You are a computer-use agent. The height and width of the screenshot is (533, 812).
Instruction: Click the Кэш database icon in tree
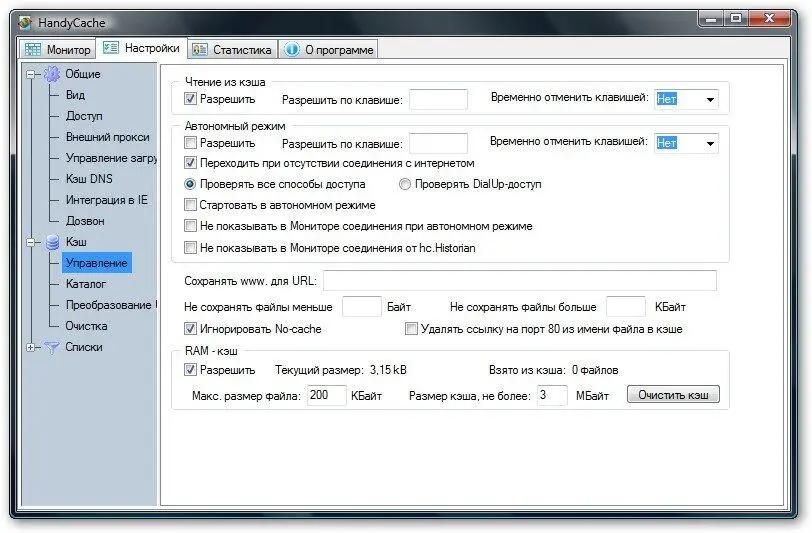[x=52, y=242]
